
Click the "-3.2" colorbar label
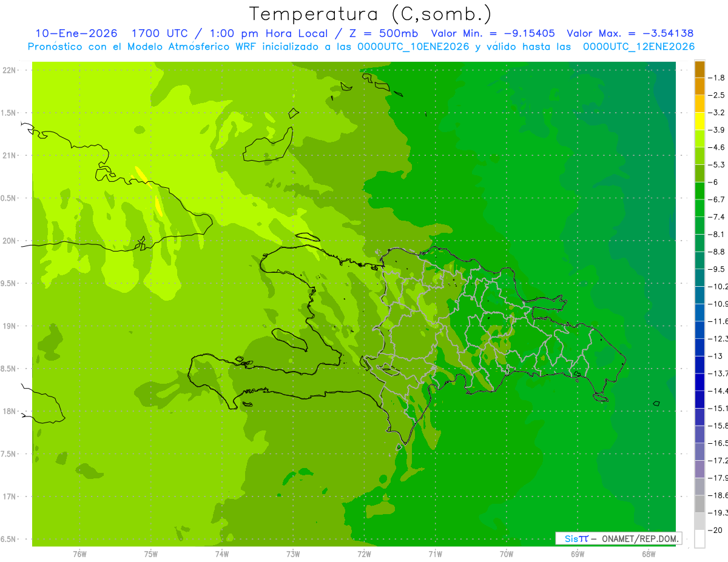pyautogui.click(x=718, y=113)
